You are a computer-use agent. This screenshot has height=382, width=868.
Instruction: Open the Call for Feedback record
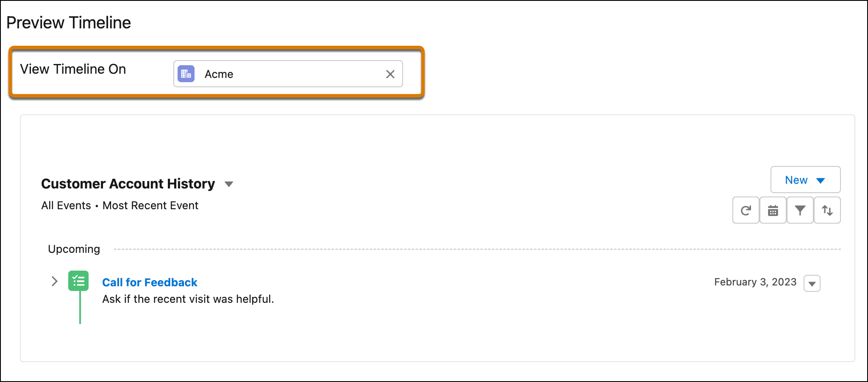[149, 282]
